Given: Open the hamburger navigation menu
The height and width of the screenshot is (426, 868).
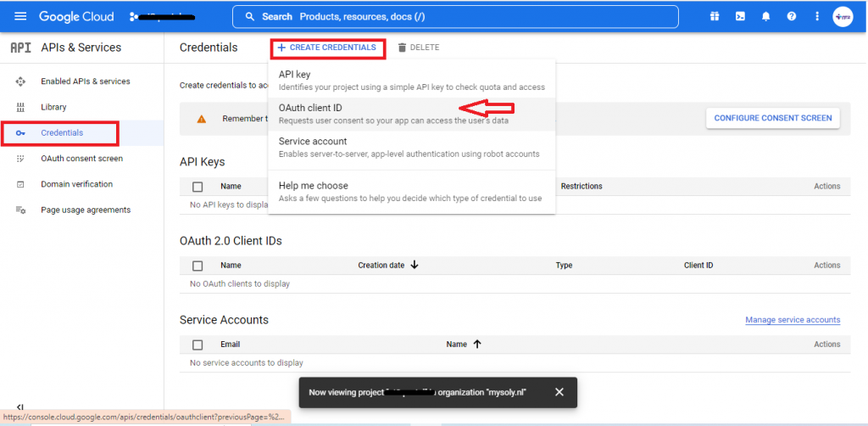Looking at the screenshot, I should tap(20, 16).
